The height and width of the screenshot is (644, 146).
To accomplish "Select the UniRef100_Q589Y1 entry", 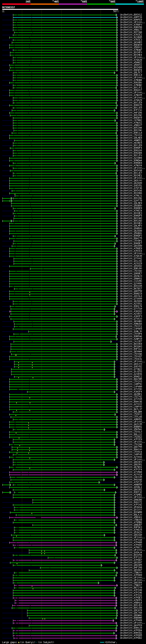I will point(131,47).
